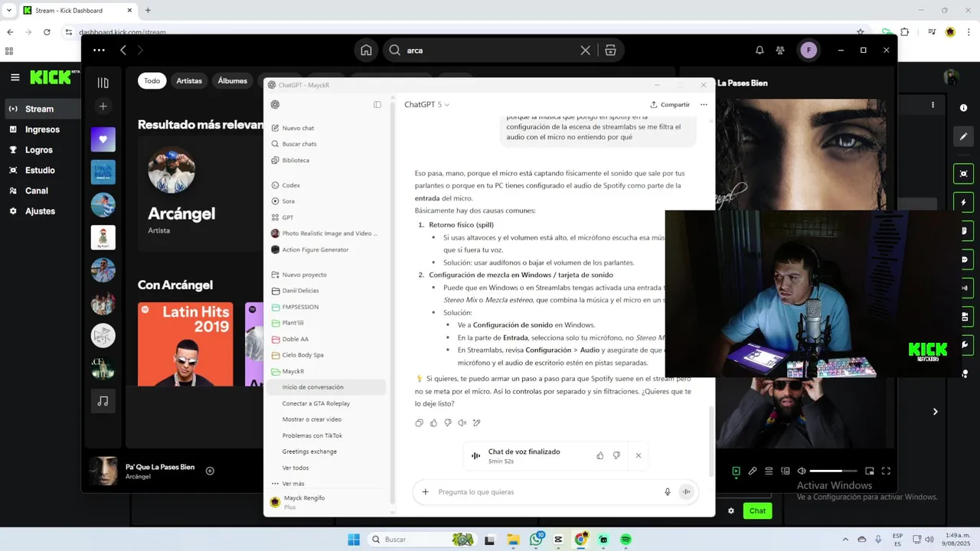Viewport: 980px width, 551px height.
Task: Click Ver todos under the MayckR project
Action: 296,468
